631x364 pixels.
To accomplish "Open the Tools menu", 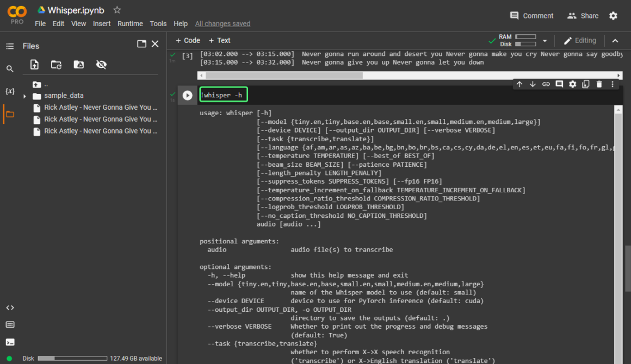I will point(158,23).
